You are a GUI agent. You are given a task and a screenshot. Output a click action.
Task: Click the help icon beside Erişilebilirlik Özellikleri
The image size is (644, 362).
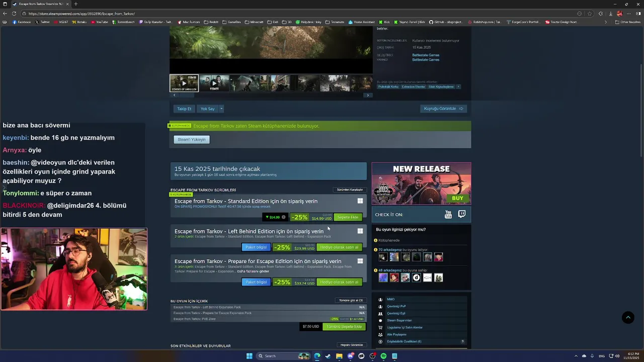(463, 341)
